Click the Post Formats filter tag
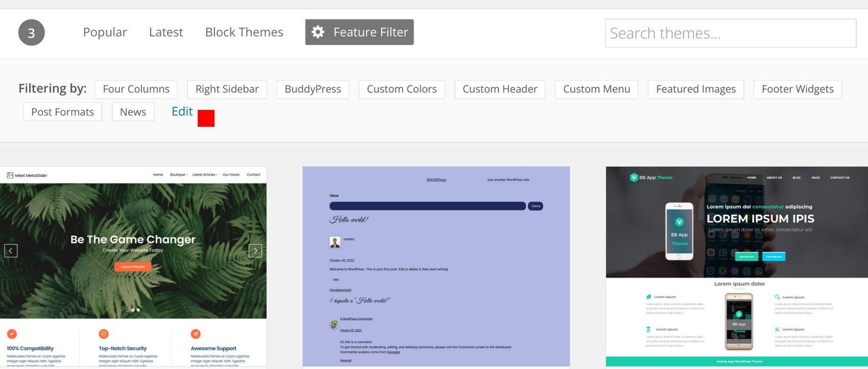 (62, 112)
